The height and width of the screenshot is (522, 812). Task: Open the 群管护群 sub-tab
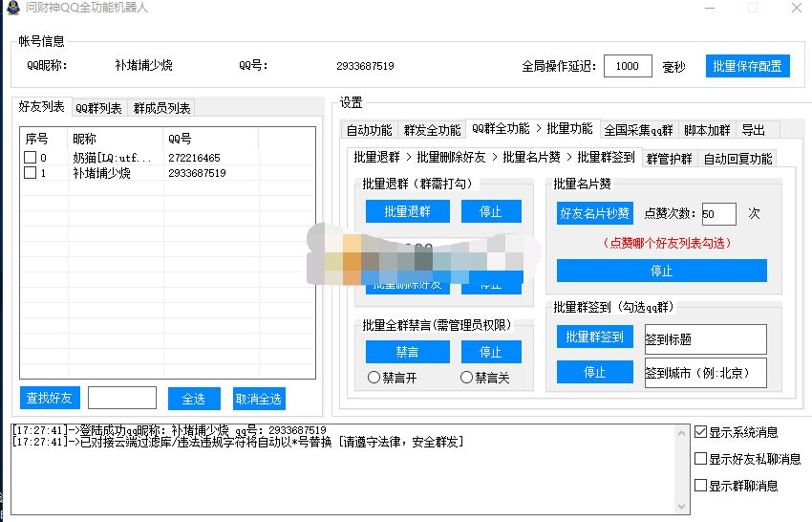point(670,159)
